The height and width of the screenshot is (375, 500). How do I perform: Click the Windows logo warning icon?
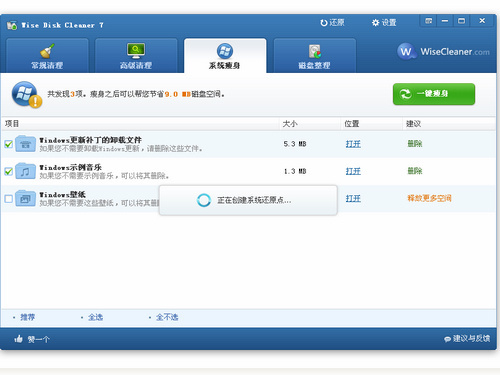[27, 95]
